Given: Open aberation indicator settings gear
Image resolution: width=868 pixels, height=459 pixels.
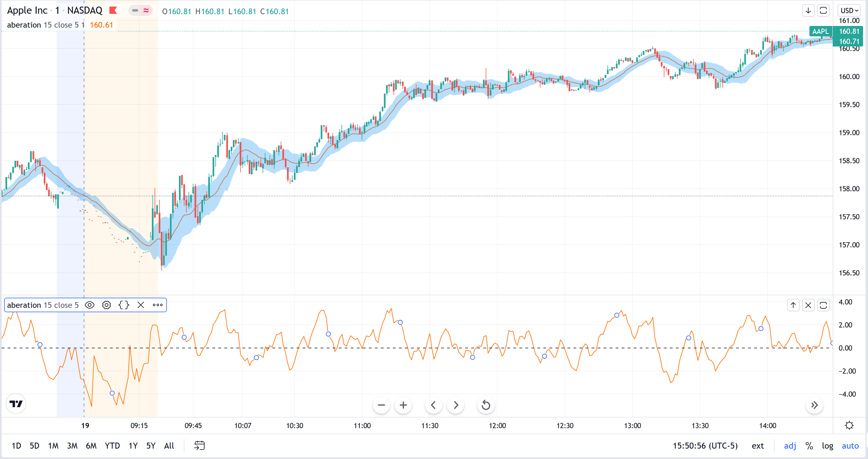Looking at the screenshot, I should tap(106, 305).
